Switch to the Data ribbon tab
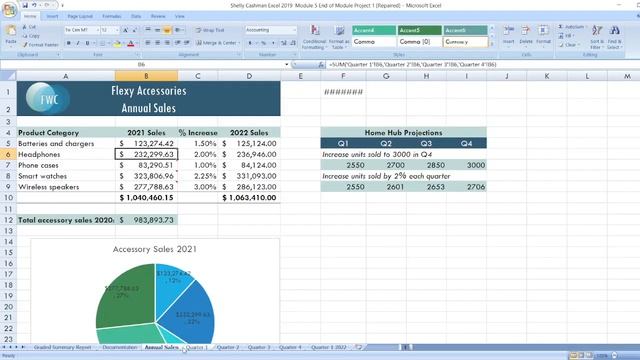 [x=136, y=16]
